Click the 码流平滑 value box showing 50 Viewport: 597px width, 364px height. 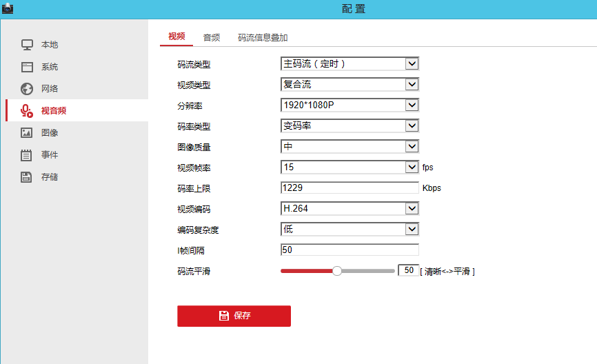point(409,270)
